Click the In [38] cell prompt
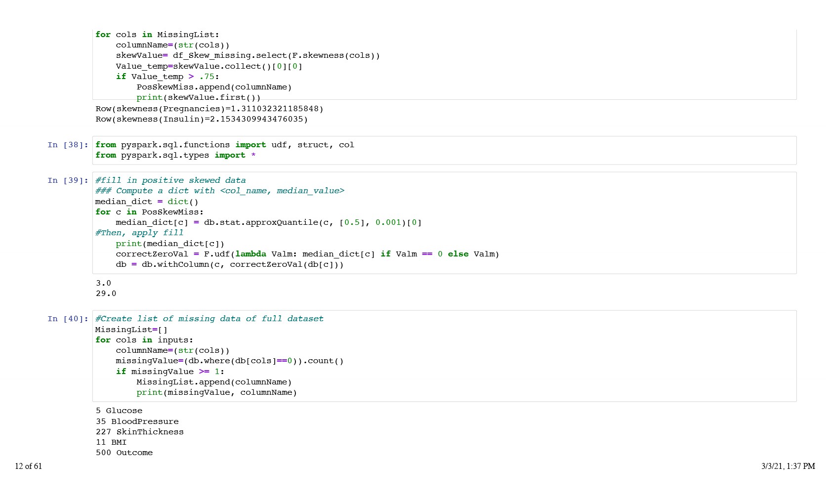Image resolution: width=830 pixels, height=504 pixels. [68, 145]
